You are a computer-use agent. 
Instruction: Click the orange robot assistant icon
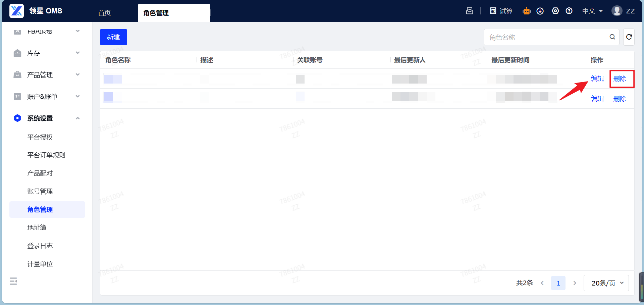[x=527, y=11]
